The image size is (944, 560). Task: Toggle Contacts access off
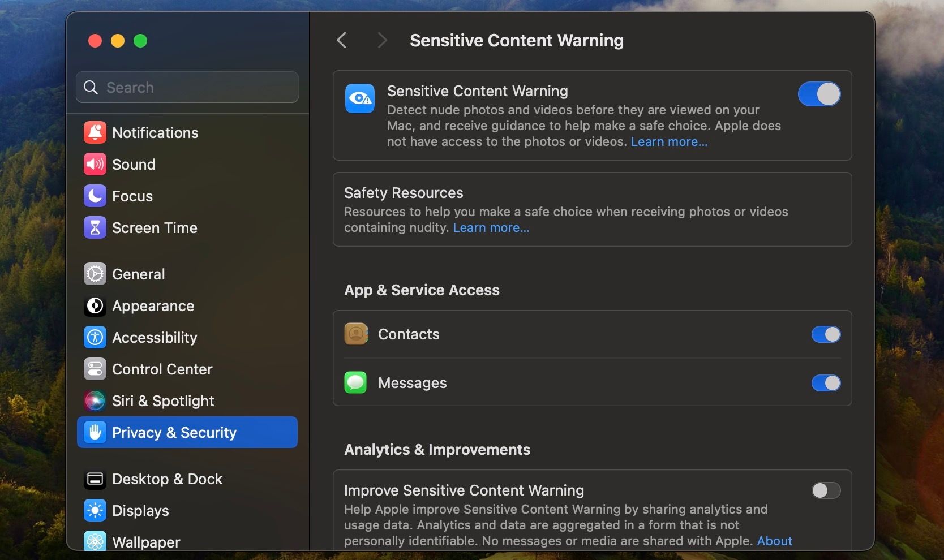point(825,334)
